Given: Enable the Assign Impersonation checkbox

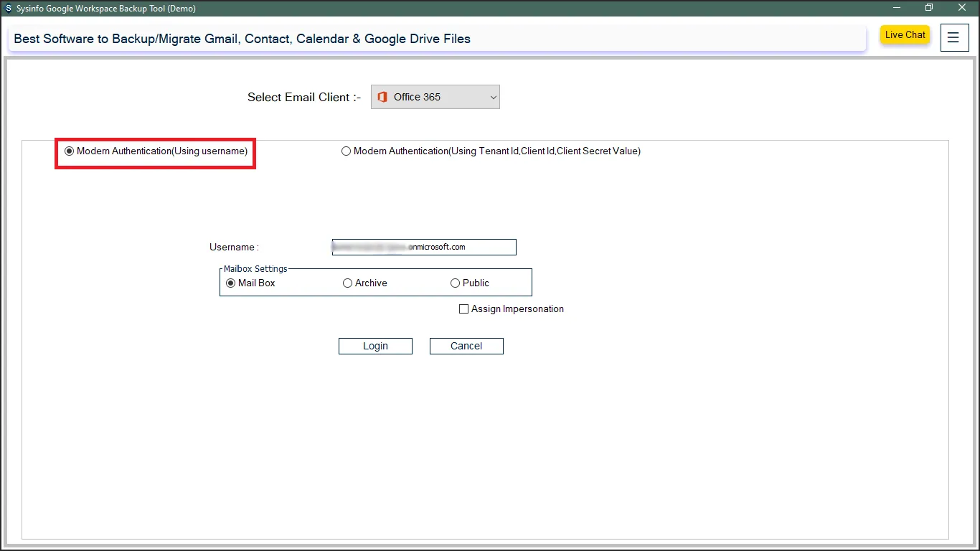Looking at the screenshot, I should click(464, 309).
